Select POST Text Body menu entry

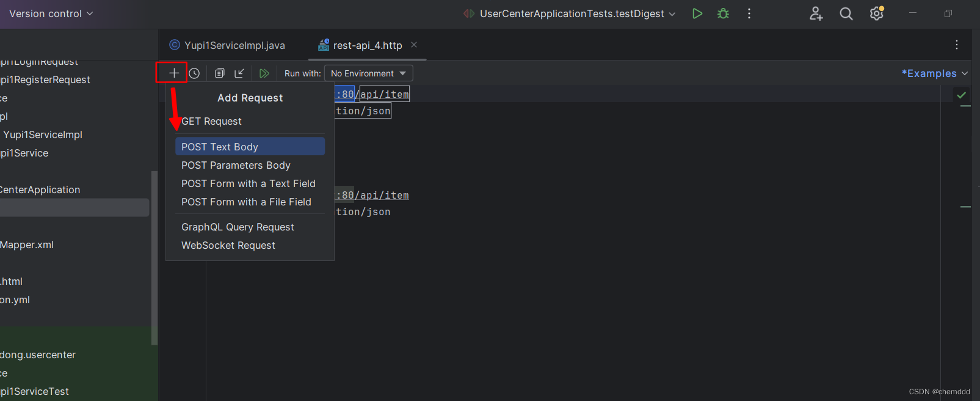pos(250,147)
